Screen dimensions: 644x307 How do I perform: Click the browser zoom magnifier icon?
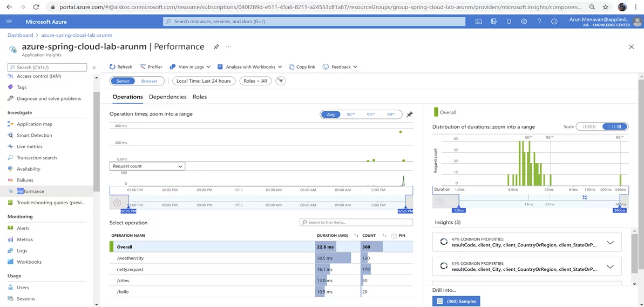pyautogui.click(x=592, y=7)
